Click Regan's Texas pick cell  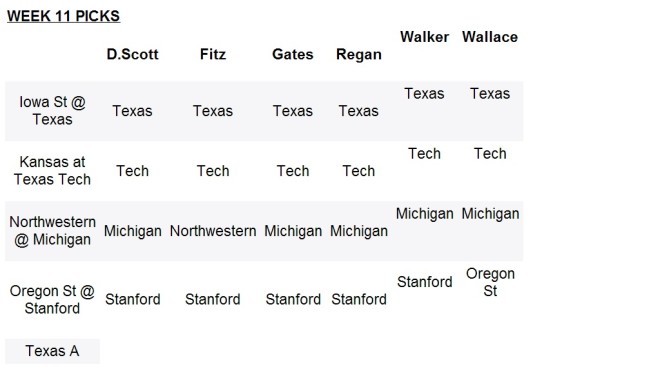(359, 111)
